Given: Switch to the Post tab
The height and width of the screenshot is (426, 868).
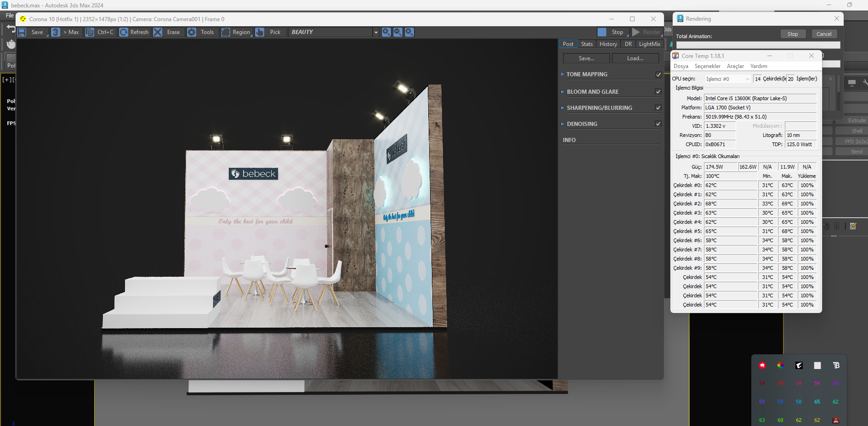Looking at the screenshot, I should [x=568, y=44].
